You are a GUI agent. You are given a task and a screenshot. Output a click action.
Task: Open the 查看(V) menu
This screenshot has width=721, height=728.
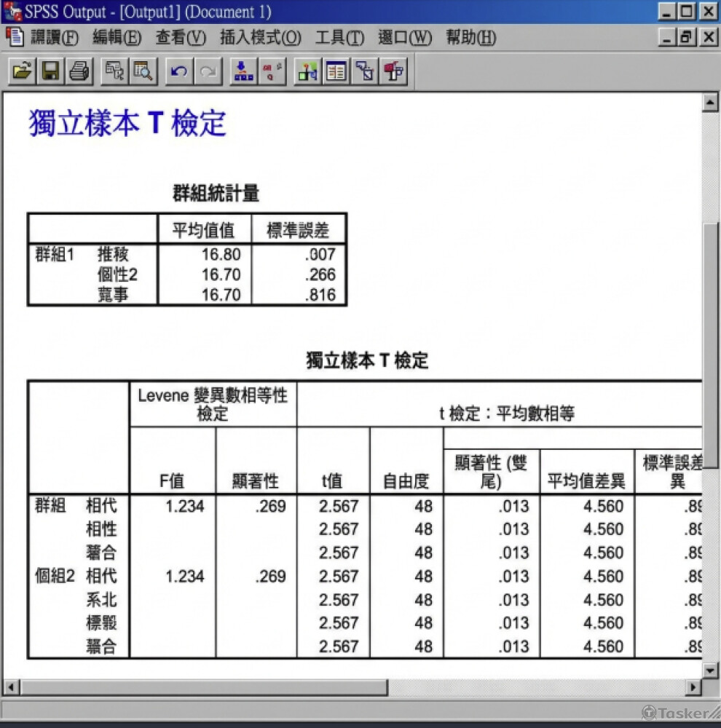click(181, 37)
